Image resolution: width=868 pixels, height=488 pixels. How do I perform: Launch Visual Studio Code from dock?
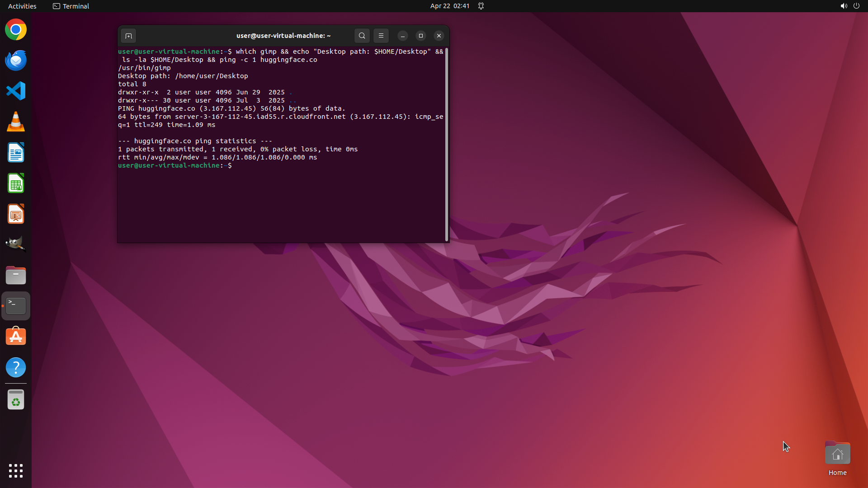click(x=16, y=91)
